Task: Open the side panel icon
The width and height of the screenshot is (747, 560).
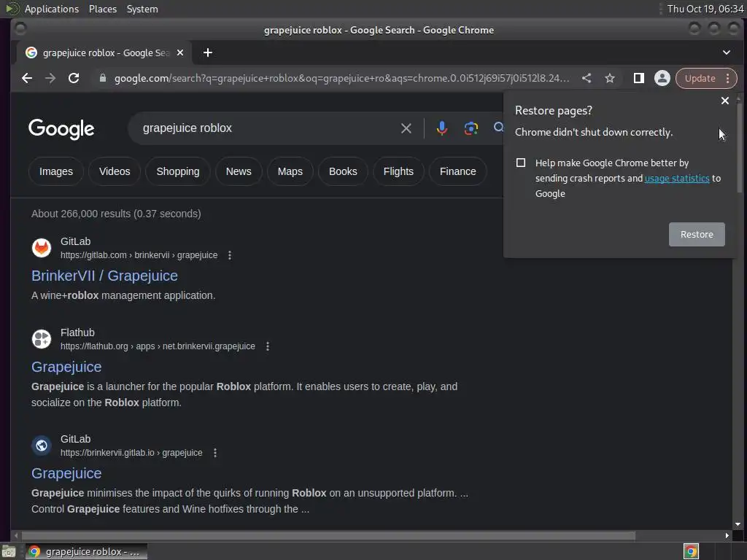Action: pyautogui.click(x=638, y=78)
